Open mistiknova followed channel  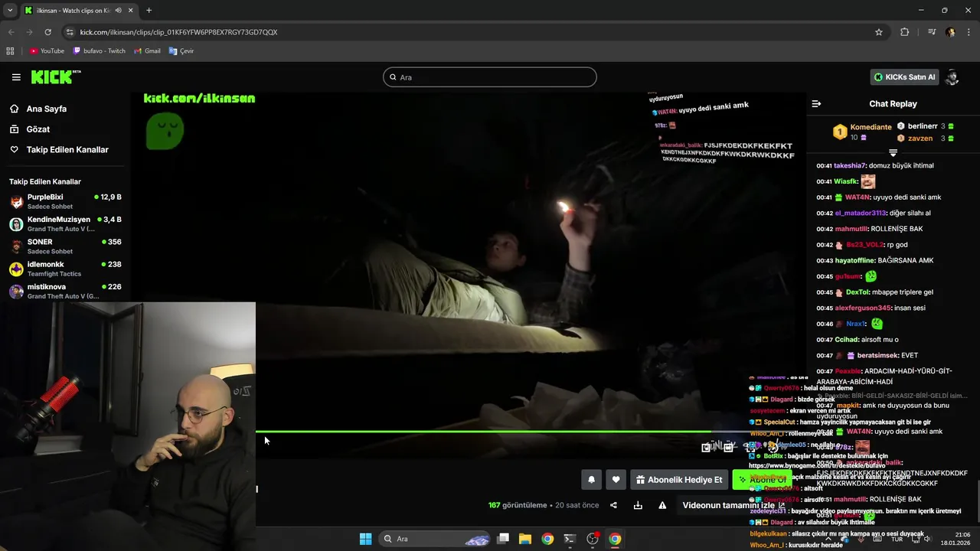(65, 291)
